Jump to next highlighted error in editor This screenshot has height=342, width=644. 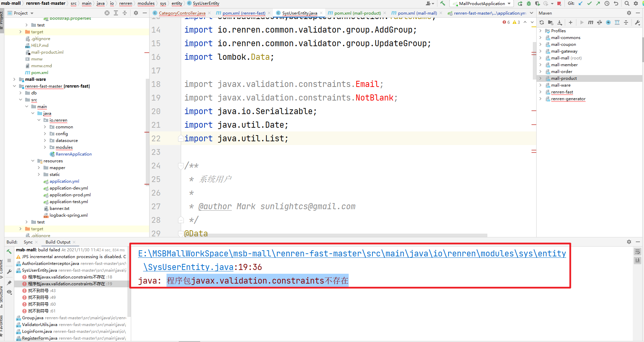click(x=532, y=22)
